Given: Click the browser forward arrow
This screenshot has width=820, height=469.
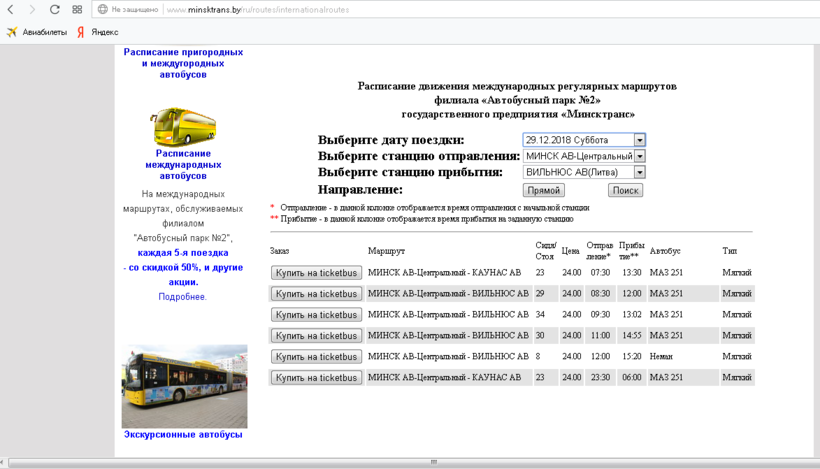Looking at the screenshot, I should coord(32,9).
